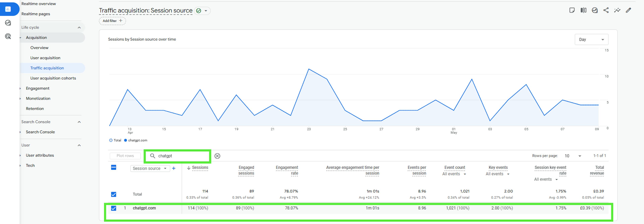
Task: Click the pencil customize report icon
Action: click(628, 10)
